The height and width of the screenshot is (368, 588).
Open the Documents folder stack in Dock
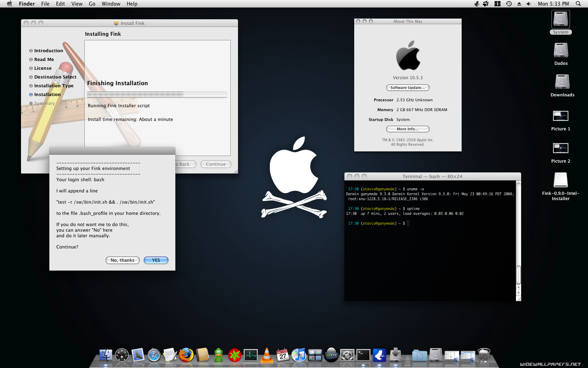(420, 355)
